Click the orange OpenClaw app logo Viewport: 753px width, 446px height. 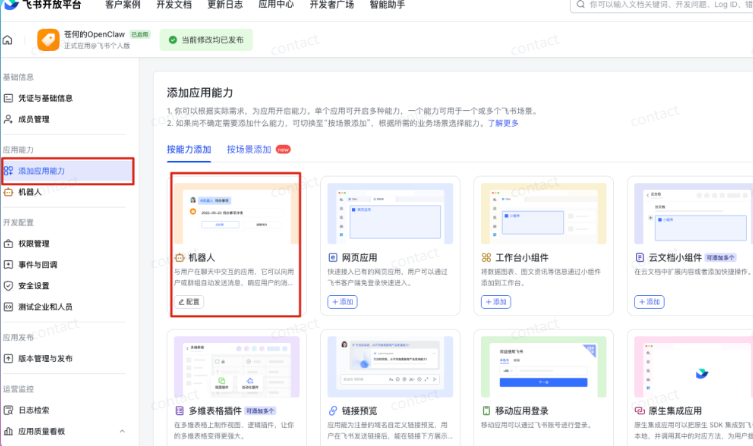47,40
